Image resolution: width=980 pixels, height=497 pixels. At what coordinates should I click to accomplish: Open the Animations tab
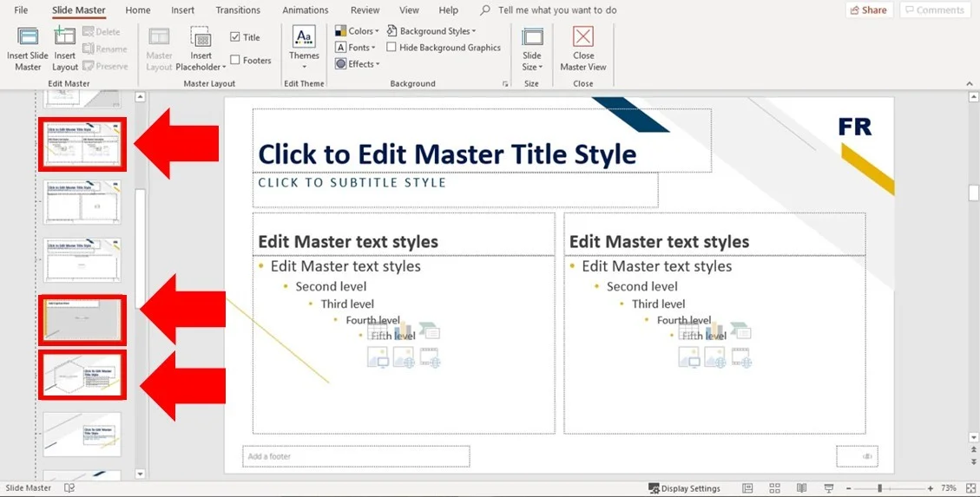click(305, 10)
